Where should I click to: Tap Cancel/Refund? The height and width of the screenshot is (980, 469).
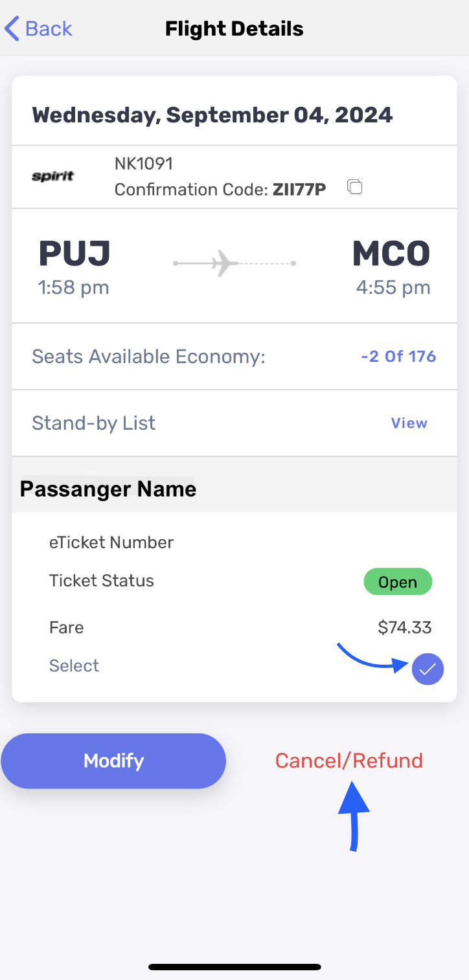[x=349, y=761]
